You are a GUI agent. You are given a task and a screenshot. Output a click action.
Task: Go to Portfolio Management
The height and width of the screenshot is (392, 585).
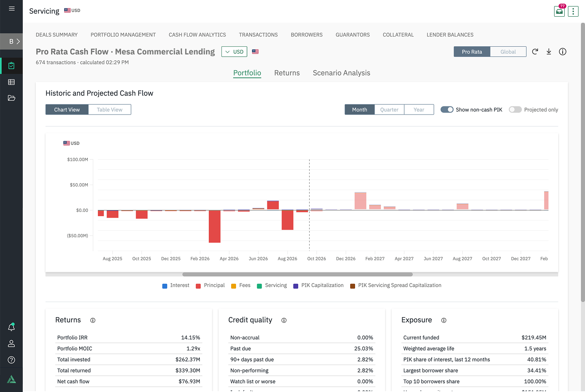tap(123, 35)
